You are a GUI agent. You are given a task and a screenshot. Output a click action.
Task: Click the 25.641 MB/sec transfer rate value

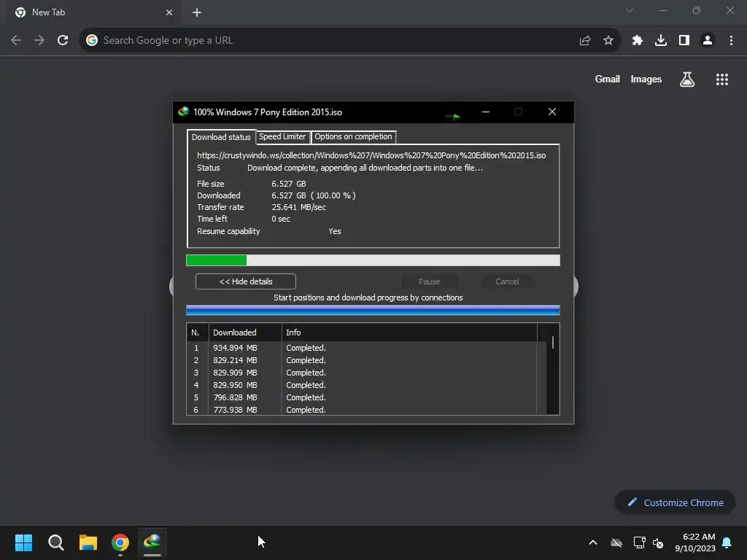point(298,207)
